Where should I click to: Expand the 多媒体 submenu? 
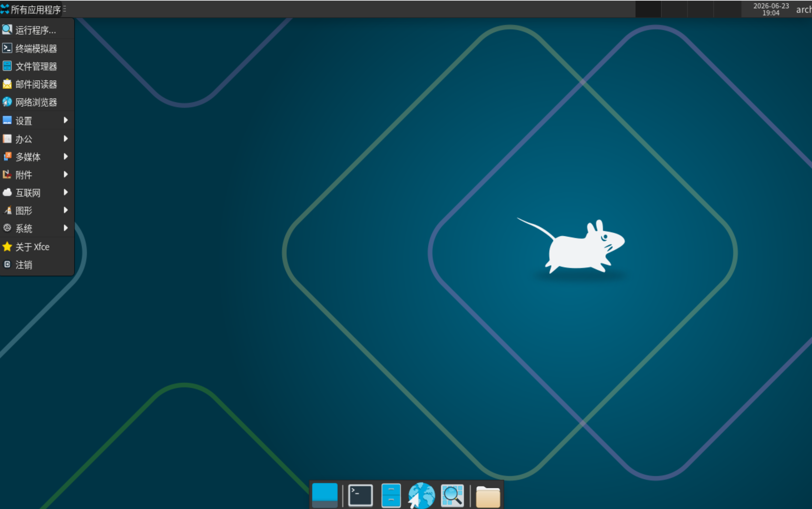pyautogui.click(x=37, y=157)
